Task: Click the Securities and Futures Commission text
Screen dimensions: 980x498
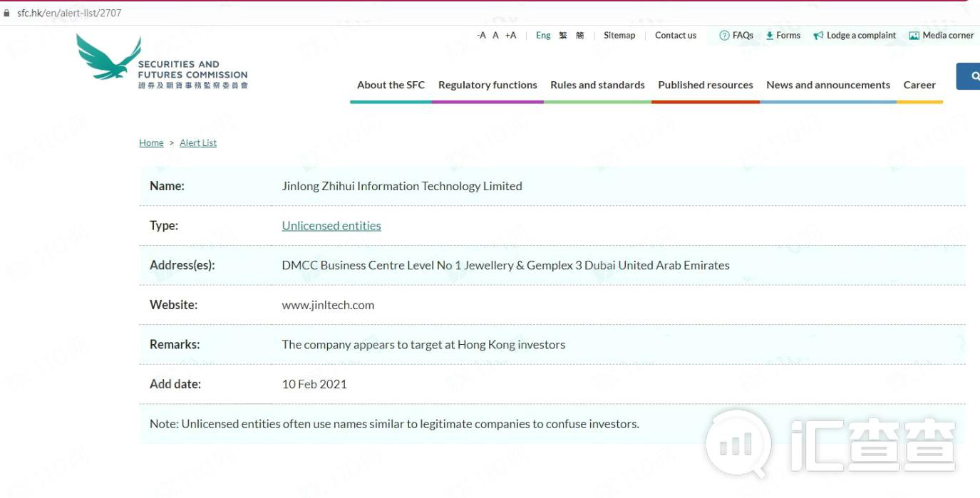Action: (192, 69)
